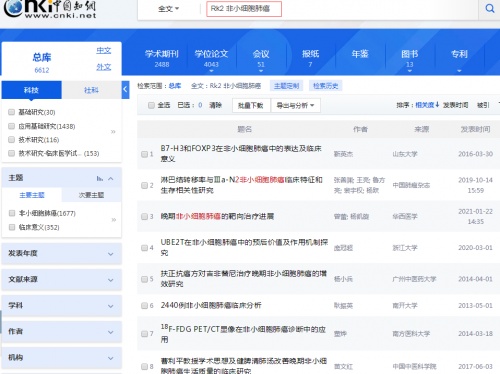
Task: Click source 浙江大学 in row 4
Action: tap(405, 248)
